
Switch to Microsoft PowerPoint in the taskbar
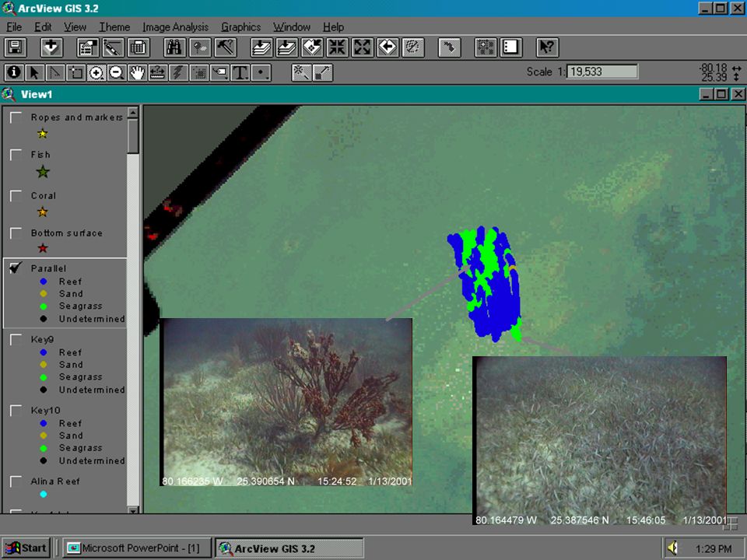pyautogui.click(x=135, y=548)
